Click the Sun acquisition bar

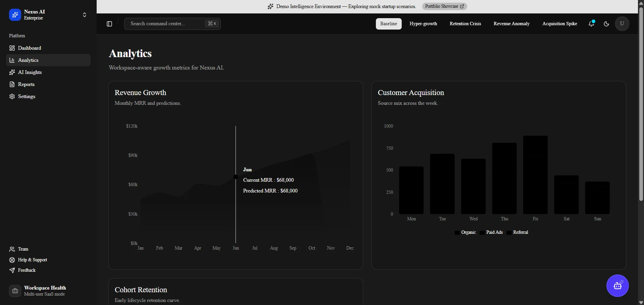pyautogui.click(x=597, y=198)
